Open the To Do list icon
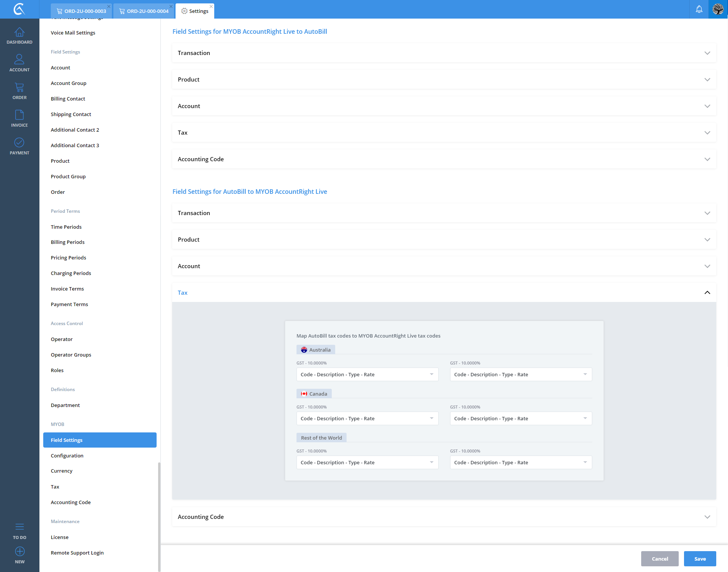728x572 pixels. click(x=19, y=527)
